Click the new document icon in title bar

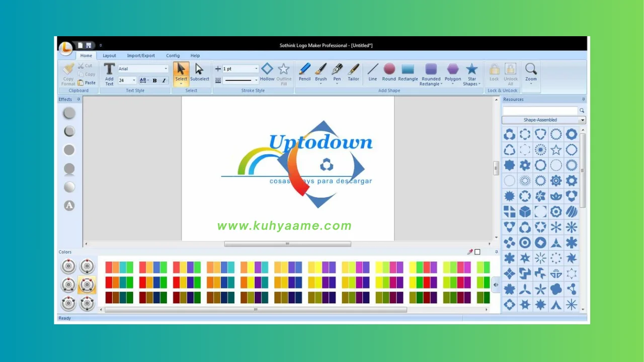point(80,45)
